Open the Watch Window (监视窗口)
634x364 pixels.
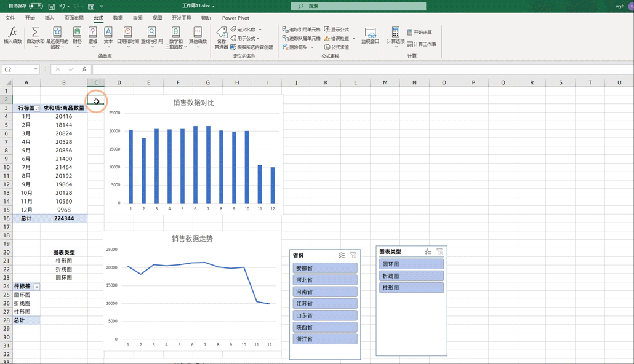pos(370,36)
